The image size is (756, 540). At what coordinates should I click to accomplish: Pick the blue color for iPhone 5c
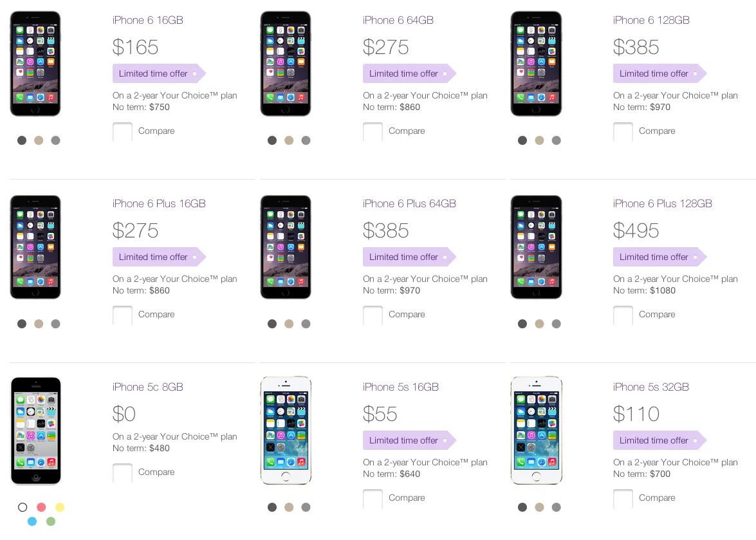[32, 521]
